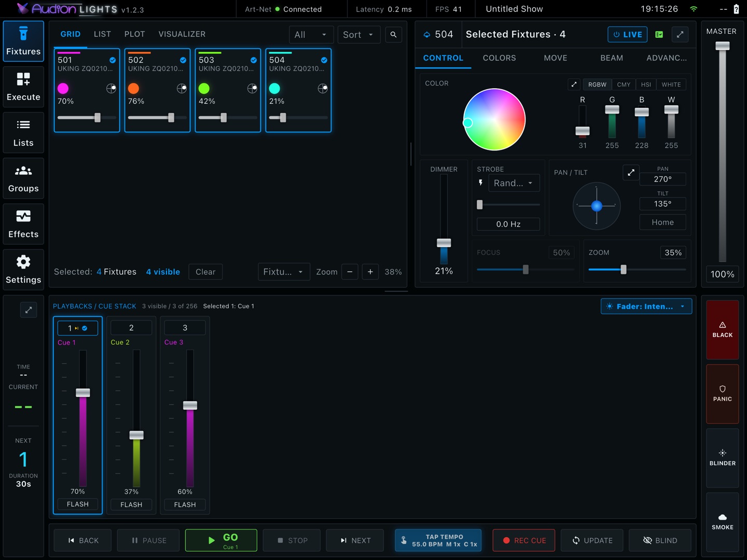Image resolution: width=747 pixels, height=560 pixels.
Task: Click the beam shape icon on fixture 501
Action: coord(111,89)
